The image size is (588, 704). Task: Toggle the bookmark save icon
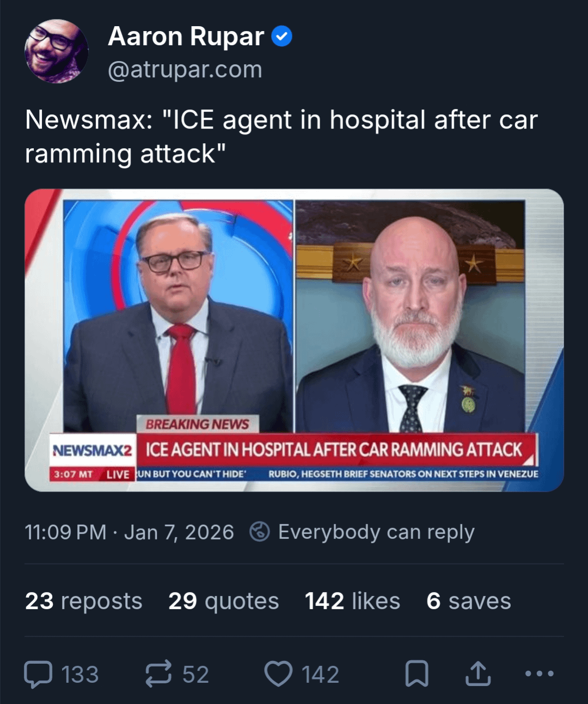(417, 674)
